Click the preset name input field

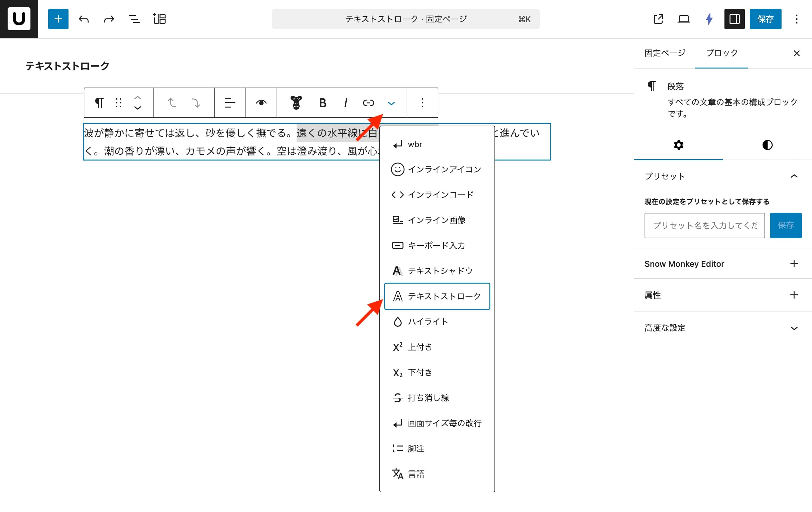pyautogui.click(x=704, y=225)
